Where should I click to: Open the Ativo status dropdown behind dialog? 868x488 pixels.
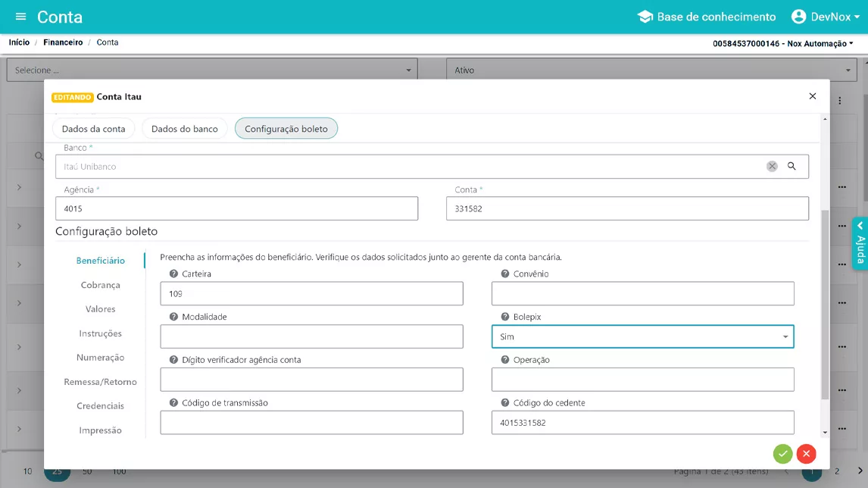(651, 70)
